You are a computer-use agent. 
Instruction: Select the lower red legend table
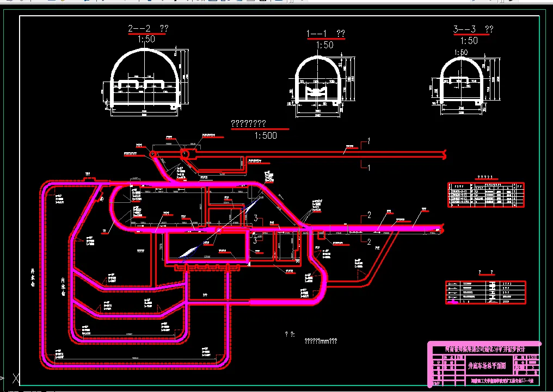486,293
